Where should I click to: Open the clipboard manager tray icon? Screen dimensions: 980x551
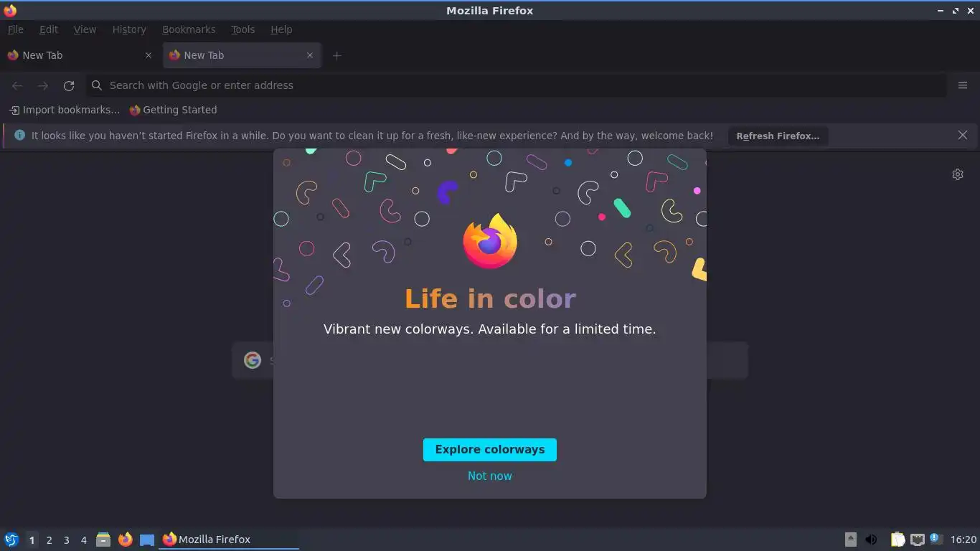coord(897,540)
